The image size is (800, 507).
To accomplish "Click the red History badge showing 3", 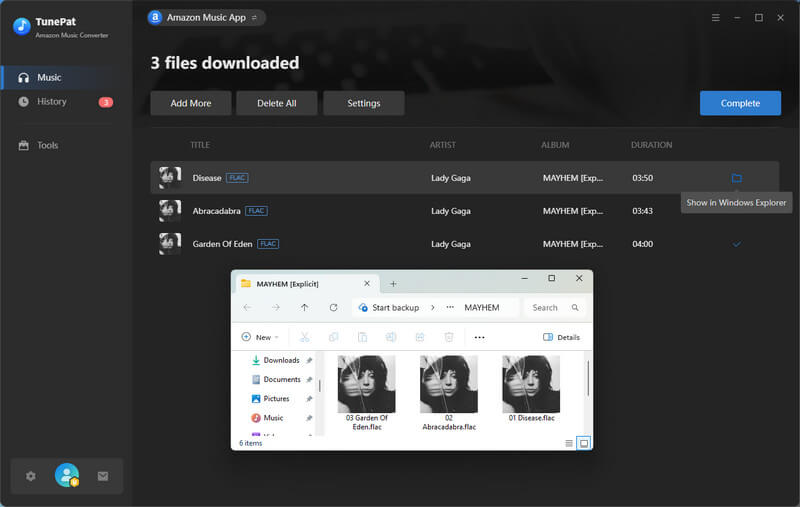I will pos(106,102).
